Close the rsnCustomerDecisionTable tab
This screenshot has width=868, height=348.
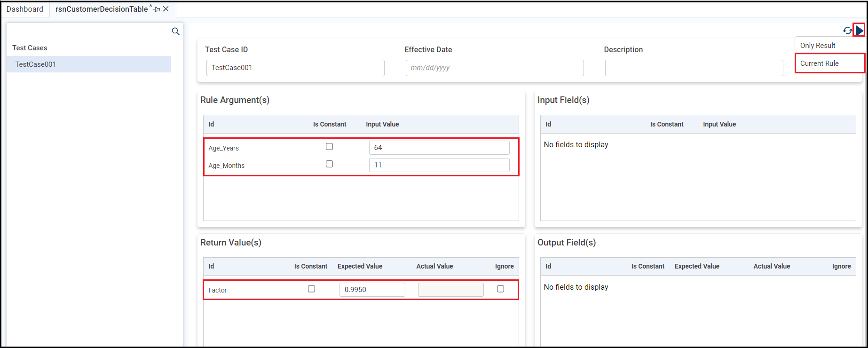tap(166, 9)
